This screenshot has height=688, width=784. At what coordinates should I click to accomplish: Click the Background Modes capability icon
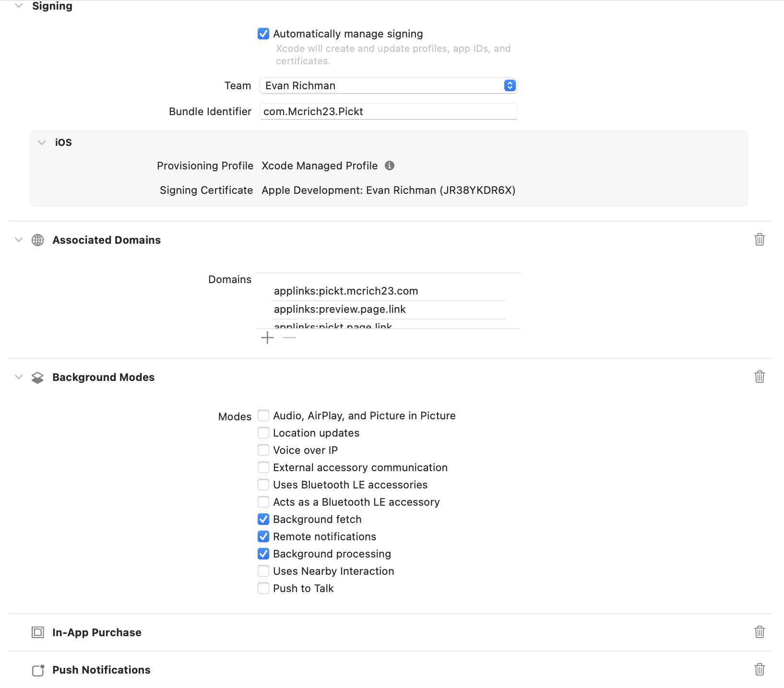pos(38,377)
